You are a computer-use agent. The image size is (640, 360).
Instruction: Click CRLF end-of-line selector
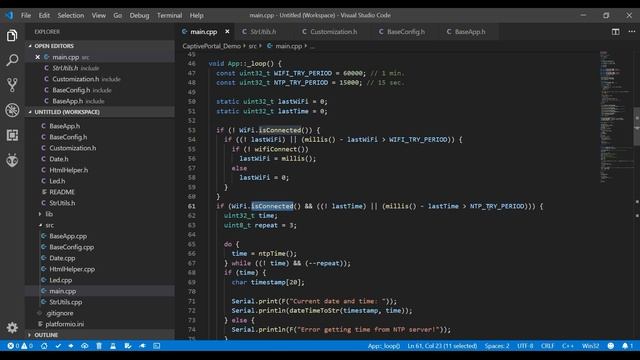pos(547,346)
